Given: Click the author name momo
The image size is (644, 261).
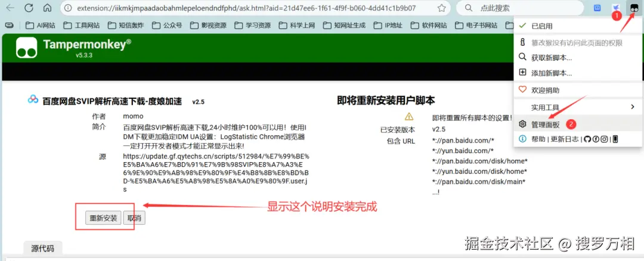Looking at the screenshot, I should pos(133,117).
